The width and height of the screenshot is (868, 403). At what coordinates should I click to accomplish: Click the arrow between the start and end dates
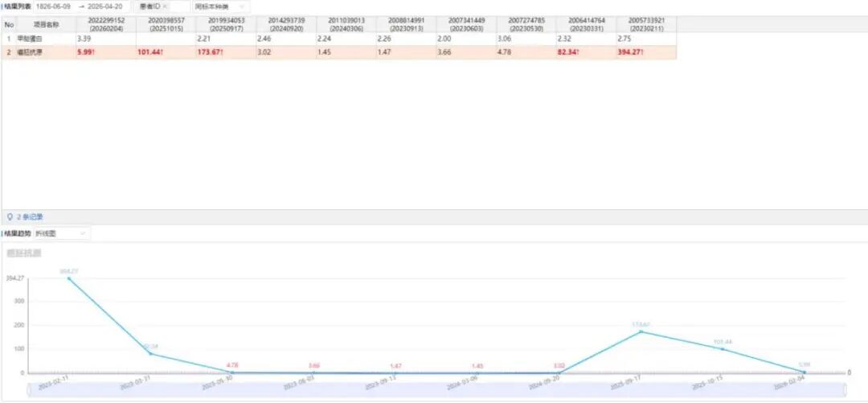click(82, 6)
